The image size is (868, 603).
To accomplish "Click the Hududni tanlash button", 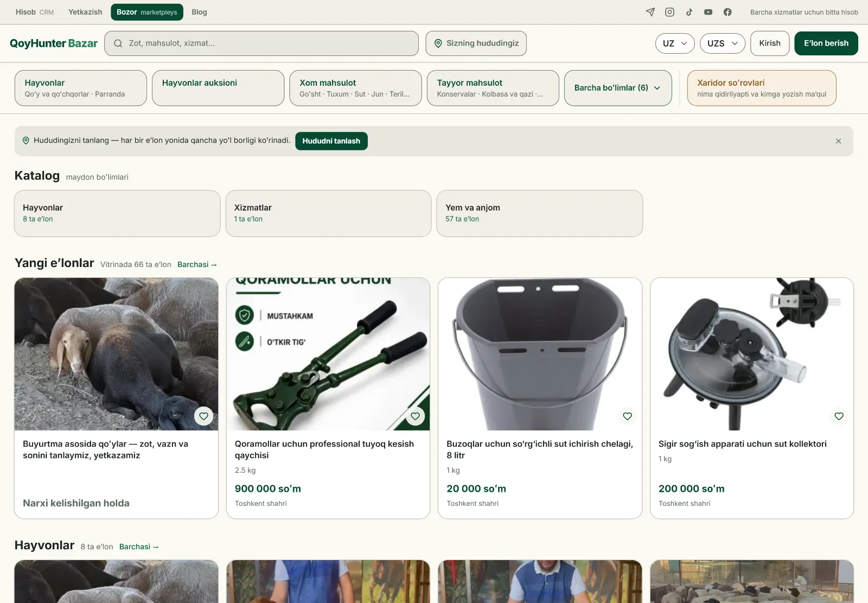I will click(x=331, y=141).
